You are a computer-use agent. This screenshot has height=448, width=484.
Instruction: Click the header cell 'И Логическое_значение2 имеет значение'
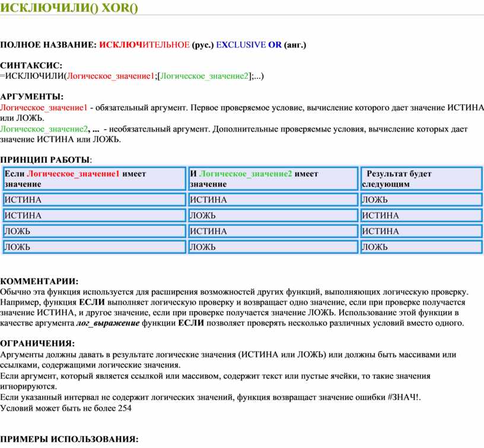coord(272,178)
